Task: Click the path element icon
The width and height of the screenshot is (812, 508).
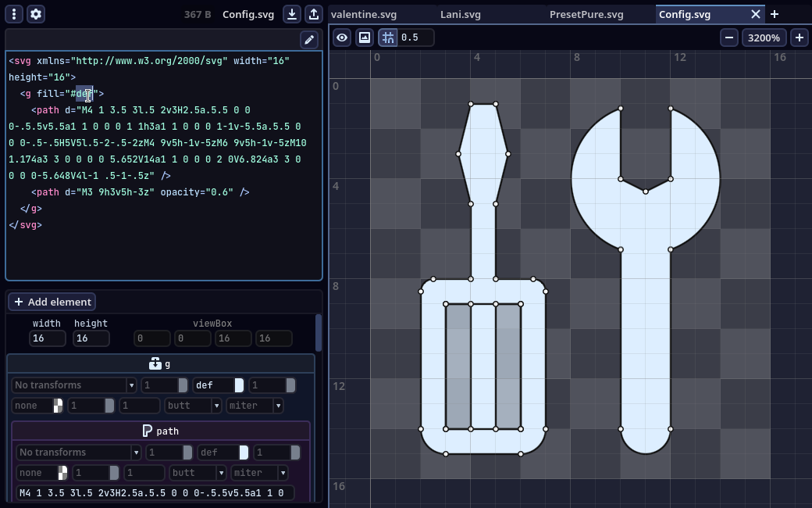Action: (147, 431)
